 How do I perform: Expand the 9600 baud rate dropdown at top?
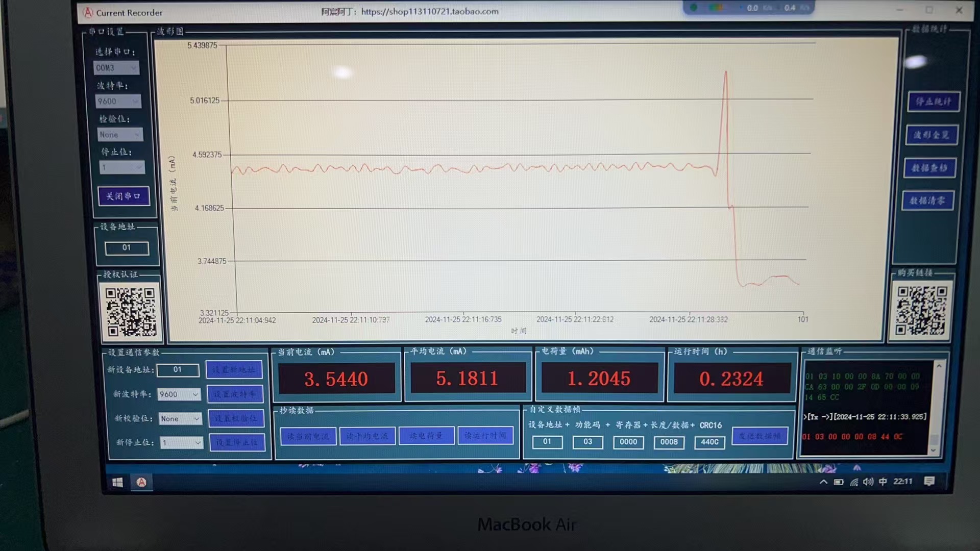118,102
